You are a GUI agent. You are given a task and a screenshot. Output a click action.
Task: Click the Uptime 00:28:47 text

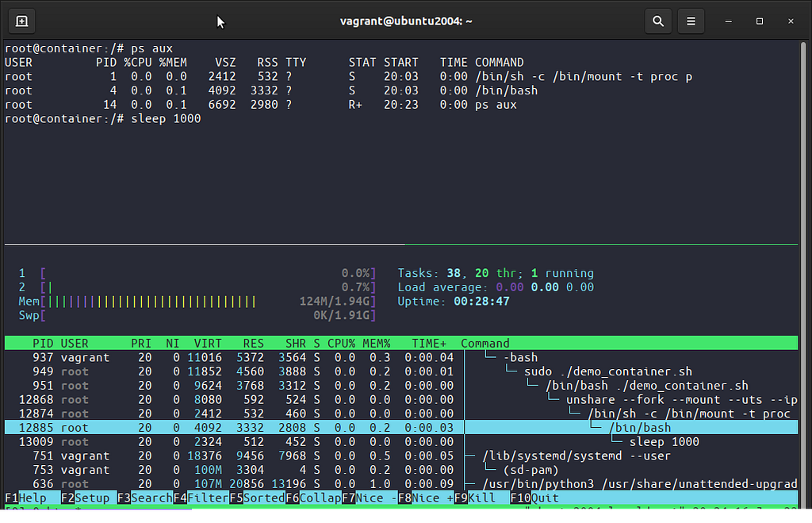pyautogui.click(x=454, y=301)
